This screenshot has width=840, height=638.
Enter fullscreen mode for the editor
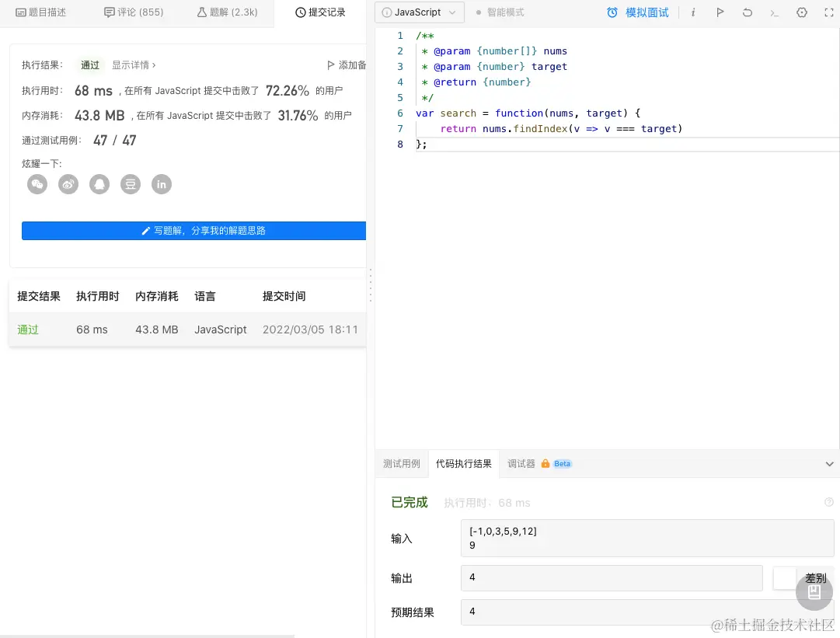point(828,12)
